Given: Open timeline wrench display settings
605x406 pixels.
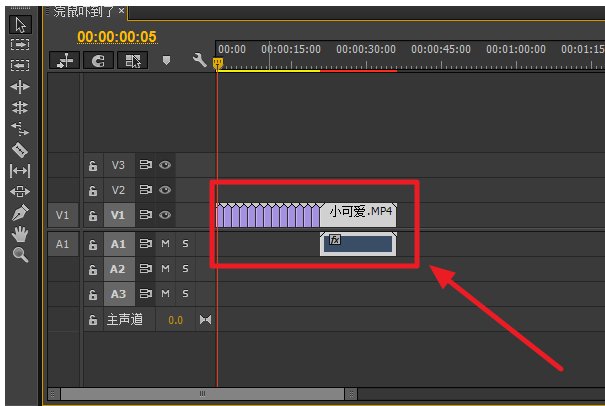Looking at the screenshot, I should click(199, 60).
